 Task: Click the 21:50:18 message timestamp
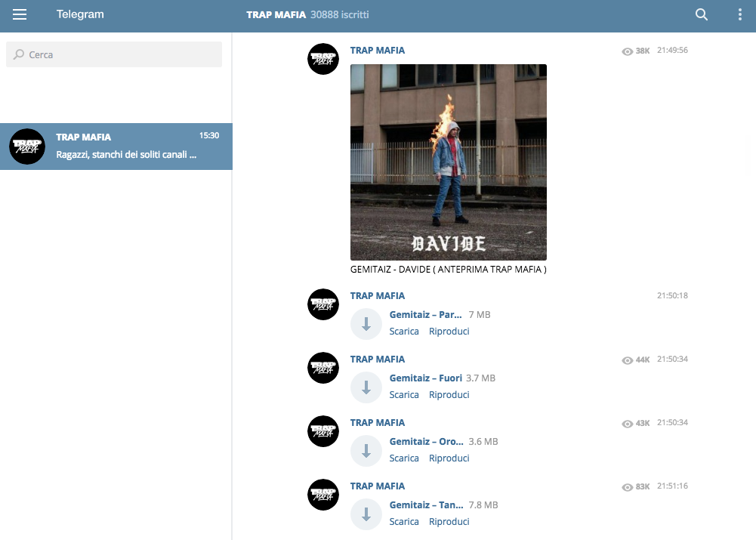click(673, 295)
